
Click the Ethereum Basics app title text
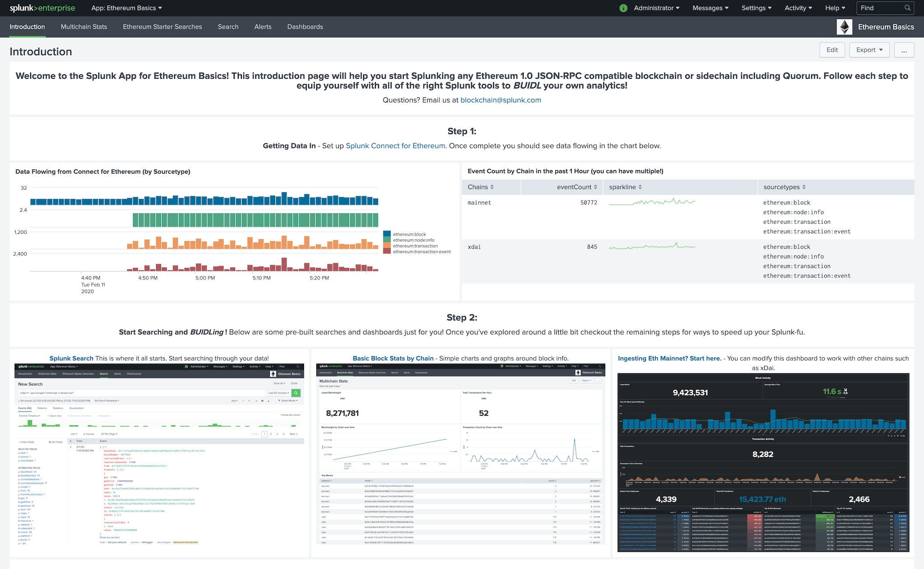(886, 27)
